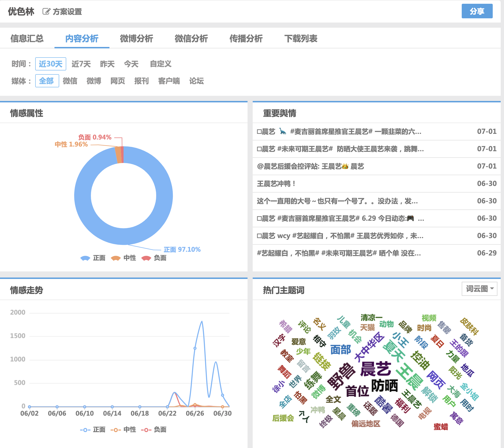The height and width of the screenshot is (448, 504).
Task: Select 客户端 media filter
Action: tap(169, 81)
